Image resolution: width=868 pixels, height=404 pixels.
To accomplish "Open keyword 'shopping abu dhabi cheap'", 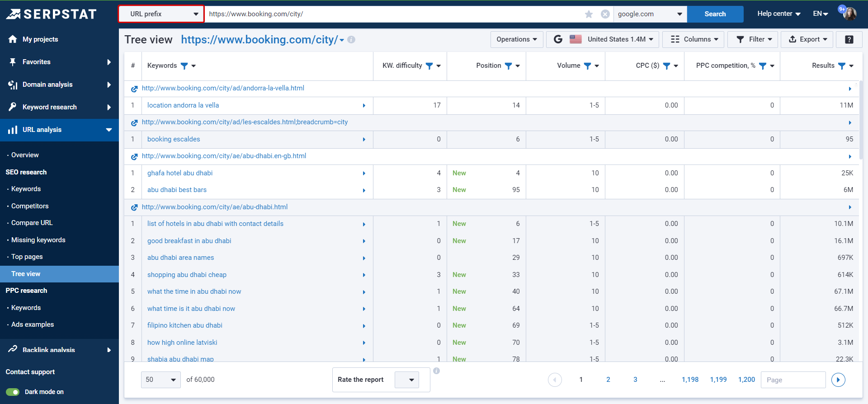I will [187, 275].
